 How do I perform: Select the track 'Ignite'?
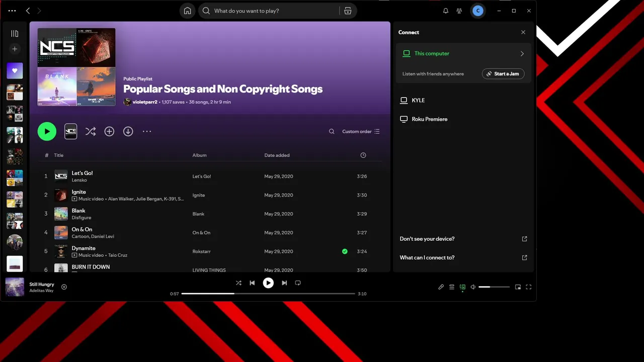(78, 192)
